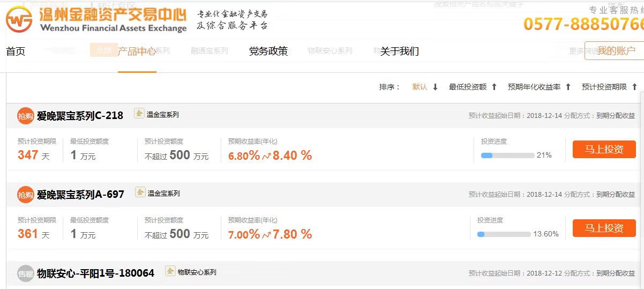644x289 pixels.
Task: Select the 融通宝系列 filter tab
Action: [209, 51]
